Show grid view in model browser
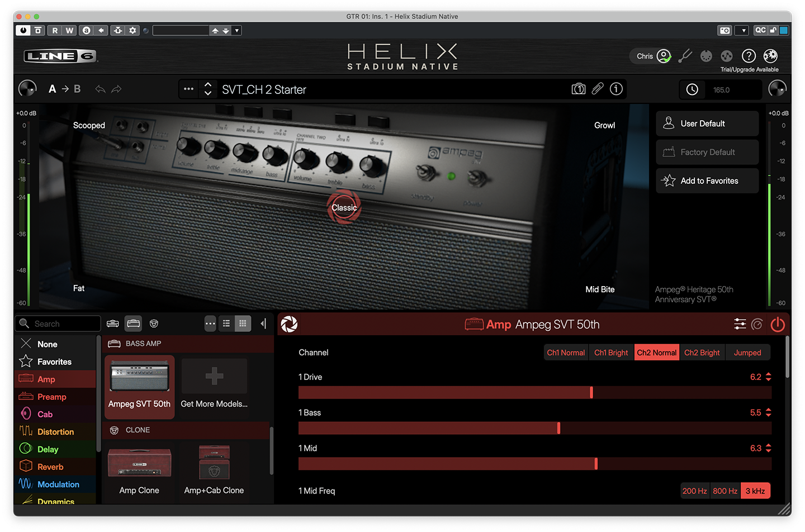 (x=243, y=324)
